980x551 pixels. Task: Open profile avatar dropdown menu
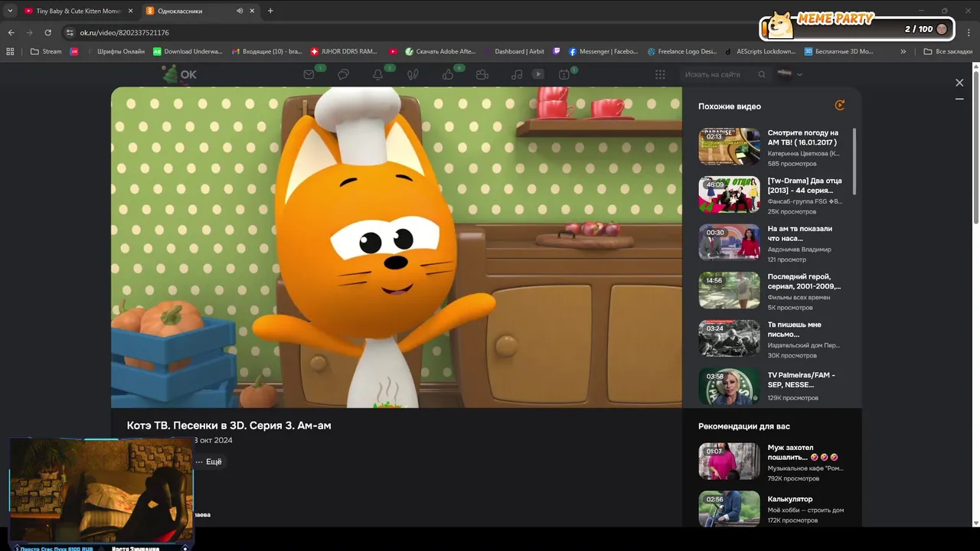pos(789,74)
